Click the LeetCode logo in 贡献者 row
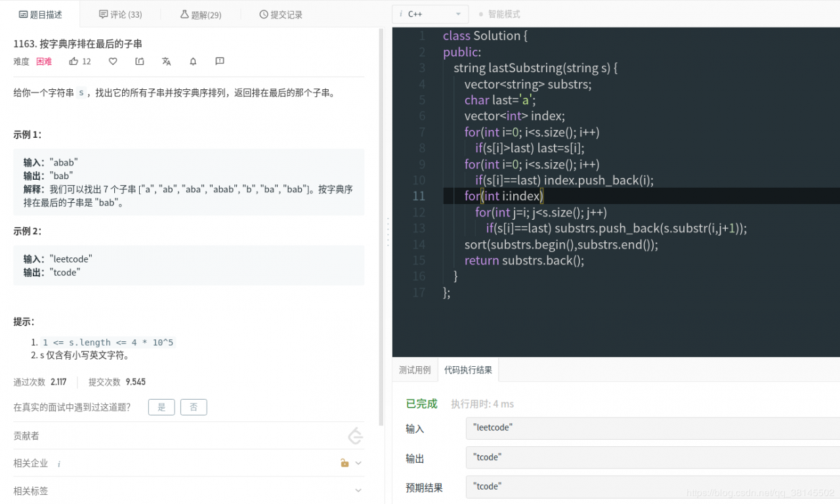The width and height of the screenshot is (840, 504). [355, 436]
